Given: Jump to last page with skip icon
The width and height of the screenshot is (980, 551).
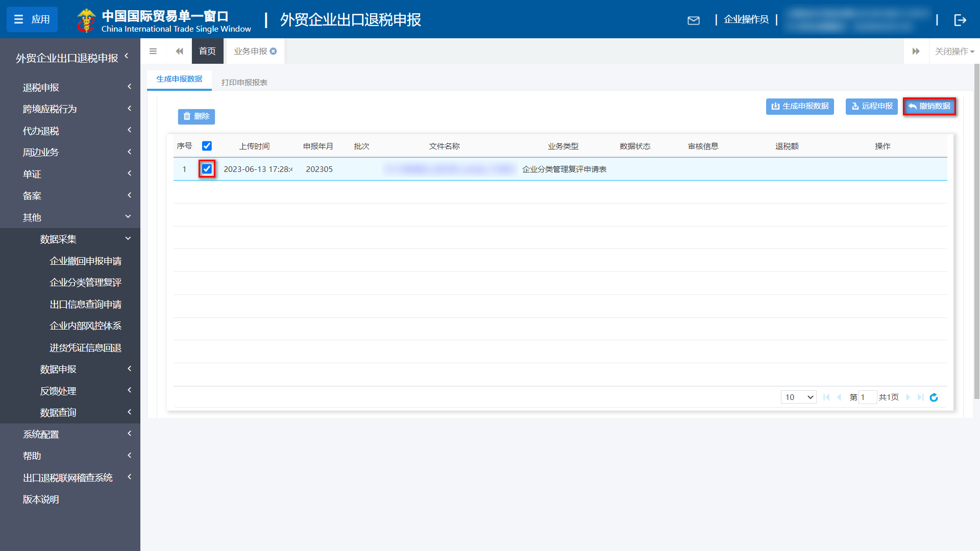Looking at the screenshot, I should coord(920,397).
